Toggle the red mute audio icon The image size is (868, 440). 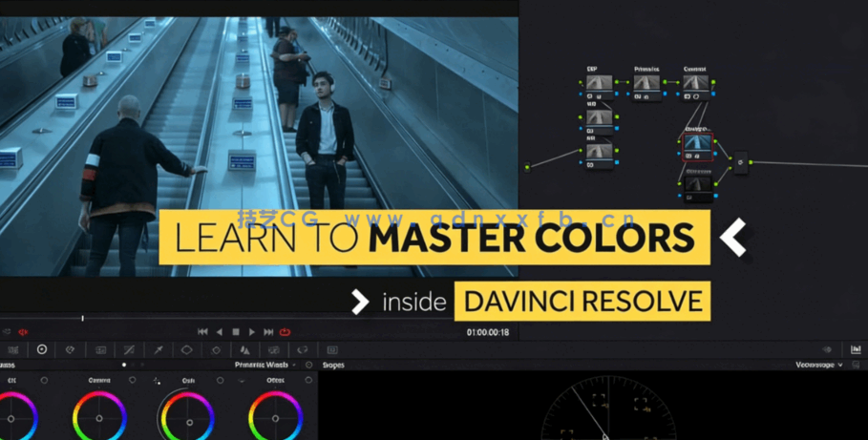coord(23,332)
